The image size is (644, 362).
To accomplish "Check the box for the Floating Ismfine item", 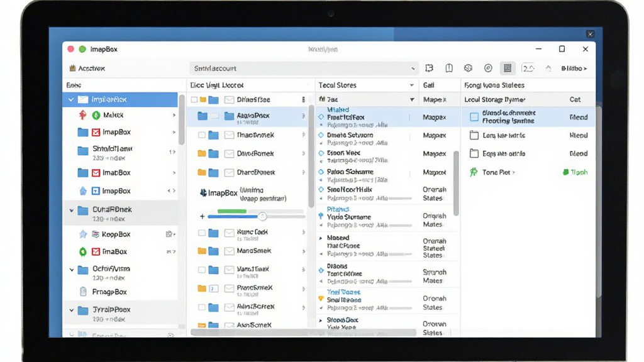I will [x=474, y=117].
